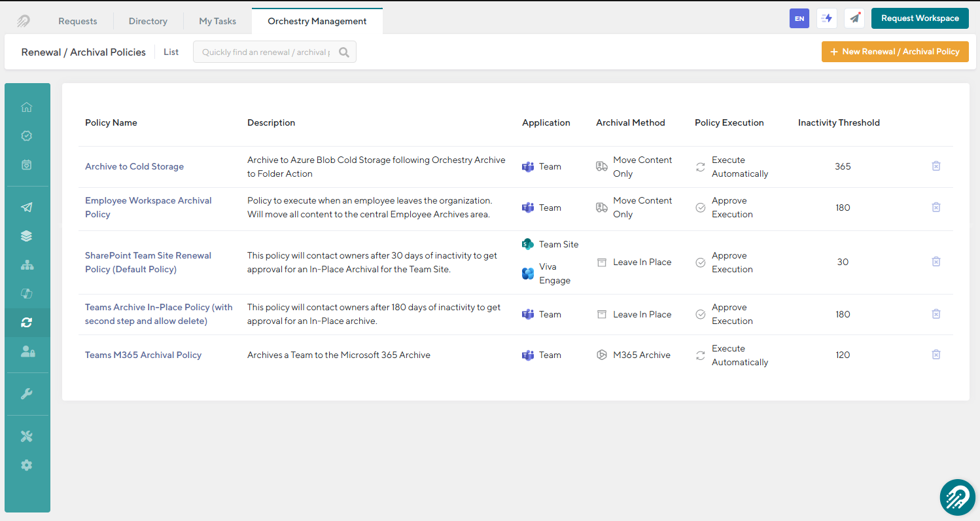Open the crossed tools sidebar icon
980x521 pixels.
(27, 437)
